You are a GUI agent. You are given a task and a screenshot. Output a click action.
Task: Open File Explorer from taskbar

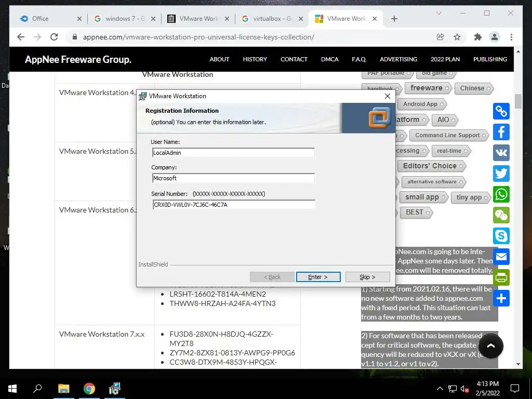coord(63,389)
